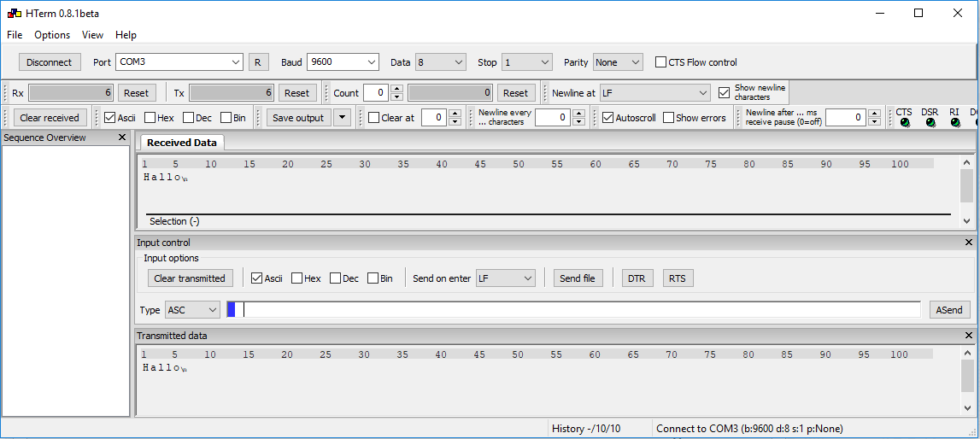Screen dimensions: 980x439
Task: Click received text Hallo
Action: click(x=161, y=177)
